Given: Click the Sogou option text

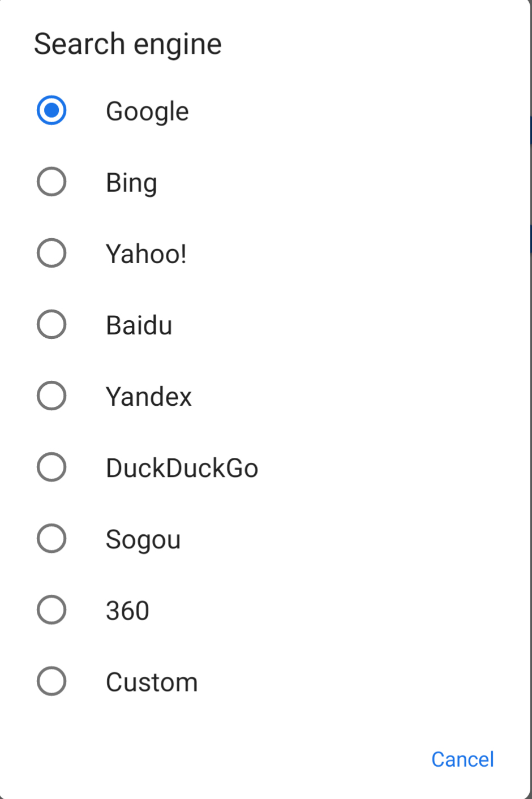Looking at the screenshot, I should click(143, 539).
